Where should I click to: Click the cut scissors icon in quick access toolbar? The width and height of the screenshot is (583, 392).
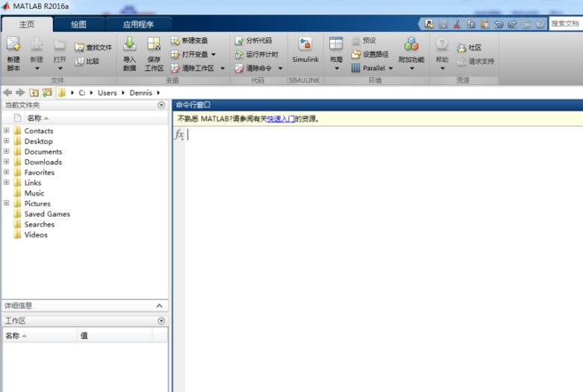tap(457, 24)
